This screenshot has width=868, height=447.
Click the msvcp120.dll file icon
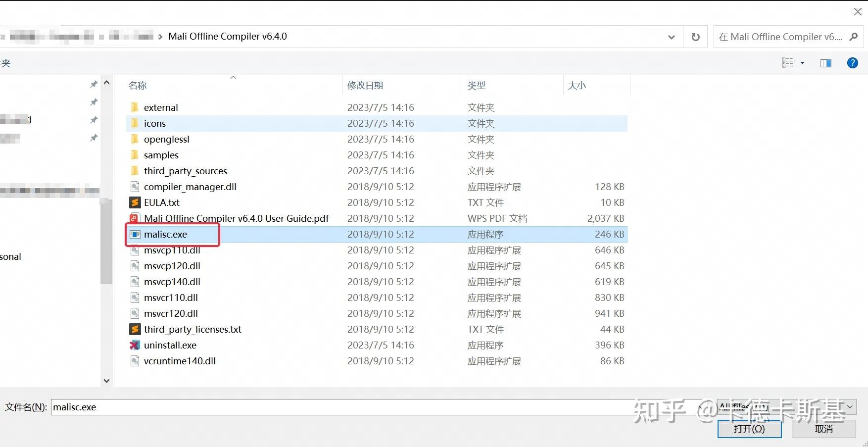click(135, 266)
